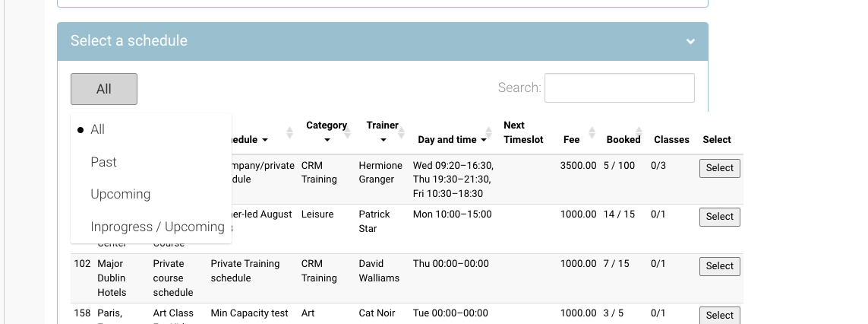Open the Trainer column filter caret

click(x=383, y=141)
